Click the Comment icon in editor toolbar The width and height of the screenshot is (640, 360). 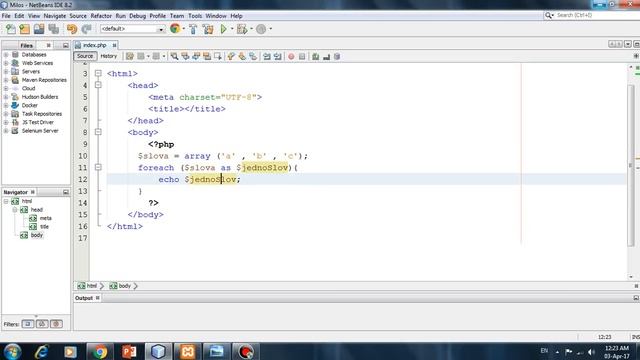coord(316,57)
